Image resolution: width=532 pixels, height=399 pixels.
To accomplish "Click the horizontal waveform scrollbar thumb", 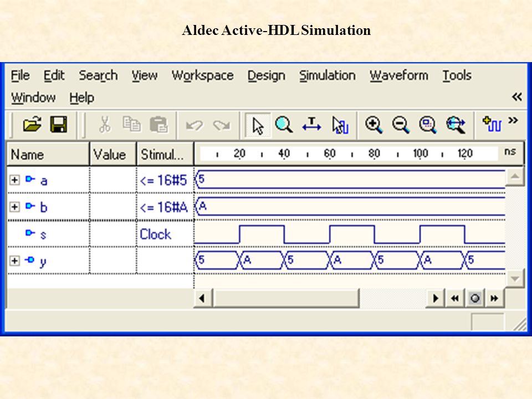I will [x=286, y=298].
